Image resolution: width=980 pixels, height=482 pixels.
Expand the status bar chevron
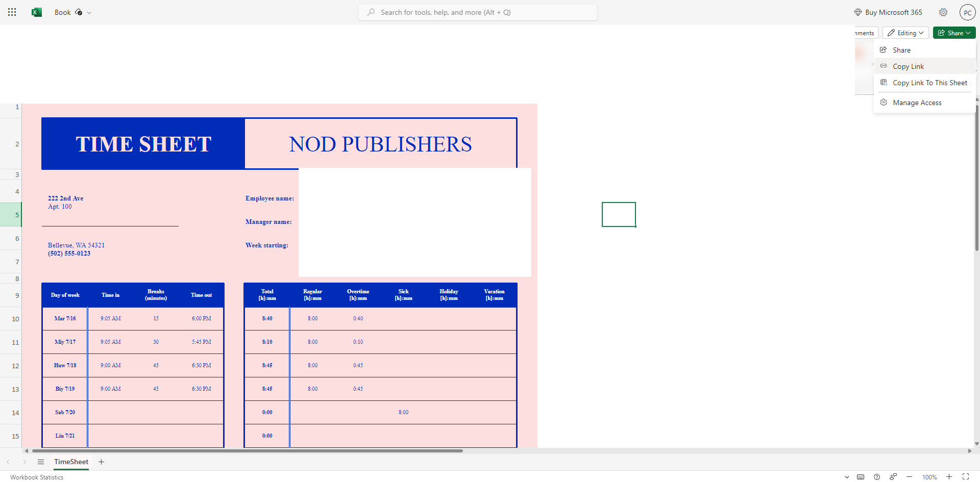point(847,477)
